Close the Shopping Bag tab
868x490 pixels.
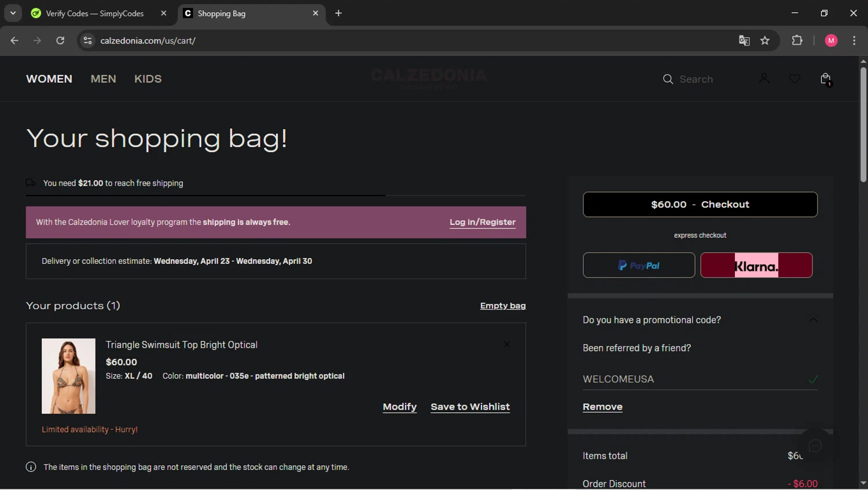(x=315, y=13)
